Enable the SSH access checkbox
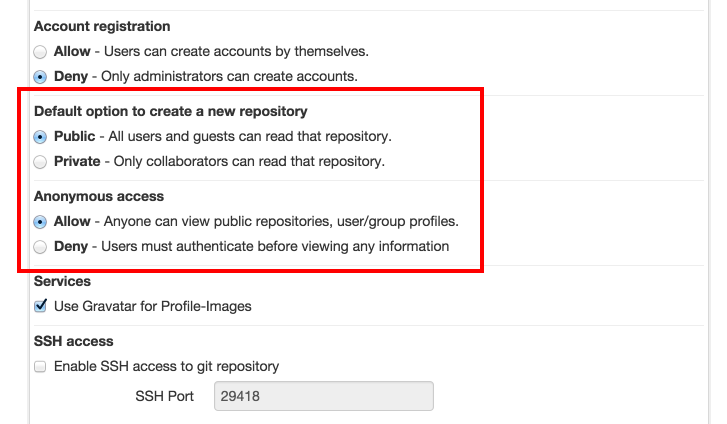This screenshot has height=424, width=727. pyautogui.click(x=40, y=366)
